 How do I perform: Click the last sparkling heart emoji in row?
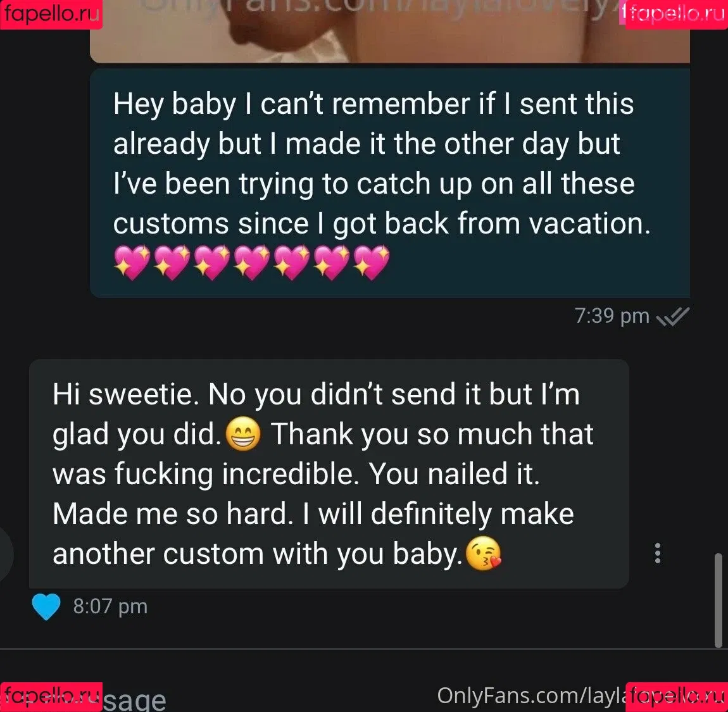[x=372, y=263]
